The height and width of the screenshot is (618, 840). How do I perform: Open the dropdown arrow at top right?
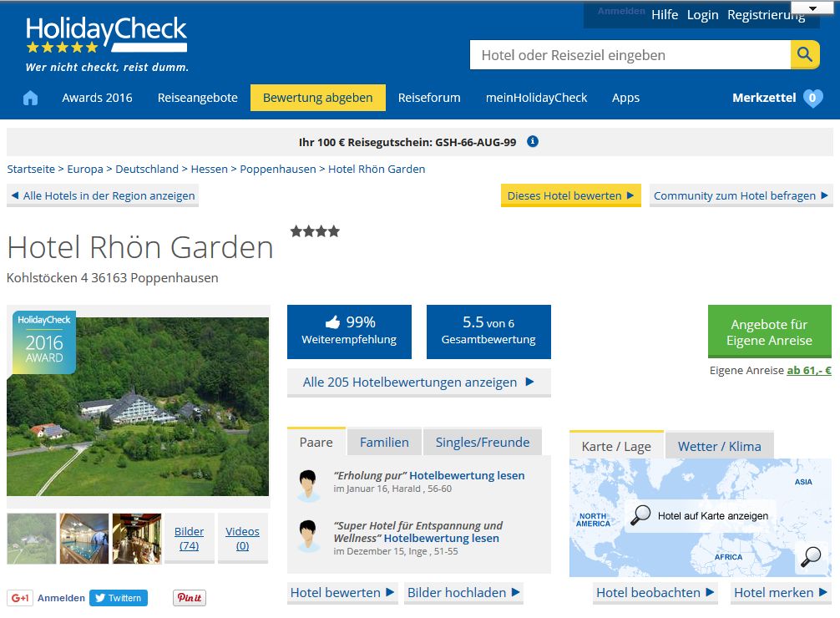pos(812,8)
